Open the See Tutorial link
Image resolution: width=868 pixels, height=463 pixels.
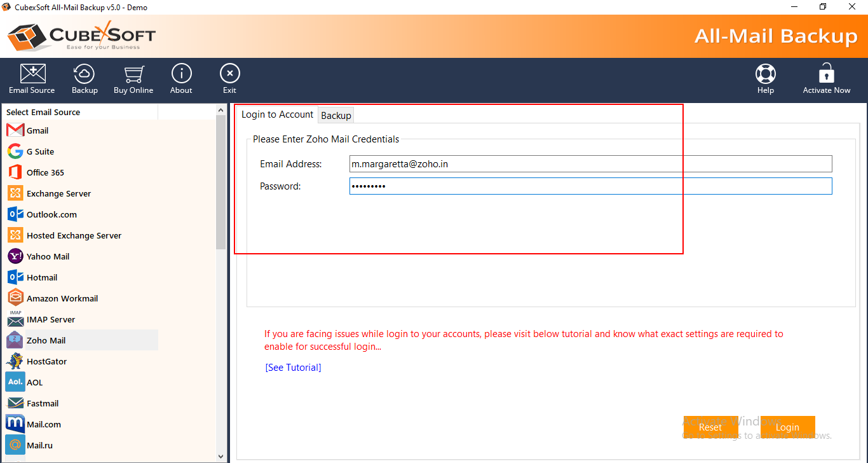293,368
